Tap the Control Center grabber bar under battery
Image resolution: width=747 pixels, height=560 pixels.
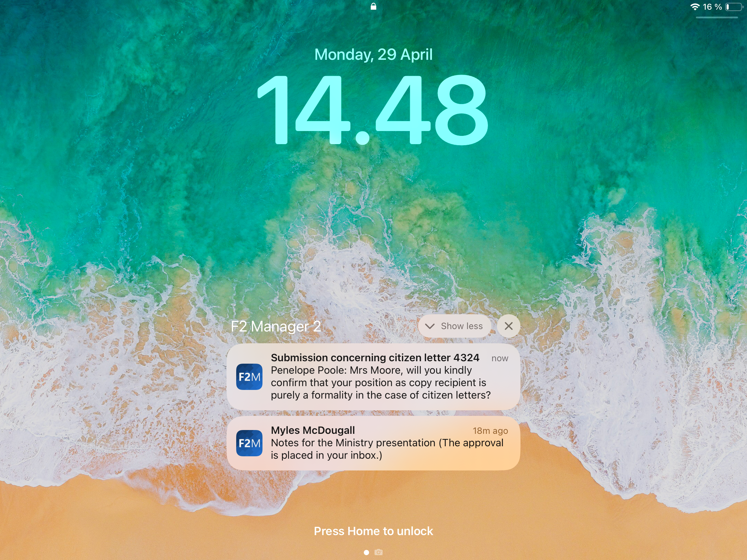(x=717, y=17)
